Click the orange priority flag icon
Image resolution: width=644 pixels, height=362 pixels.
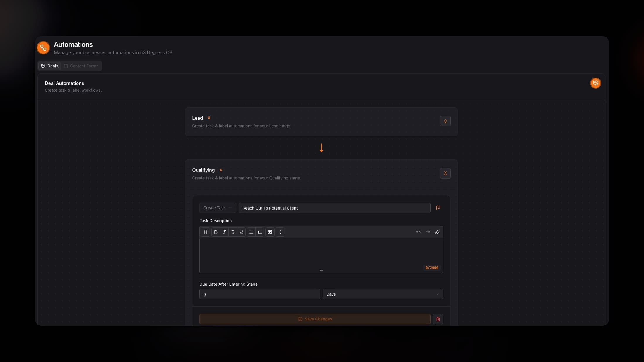438,208
